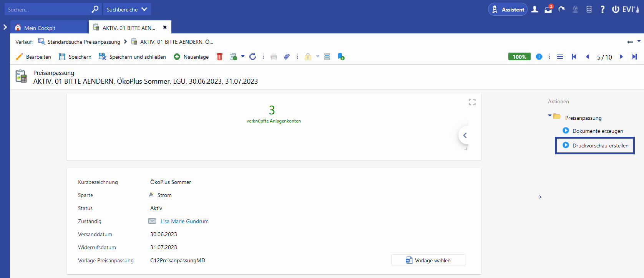Open the Lisa Marie Gundrum link

[184, 221]
